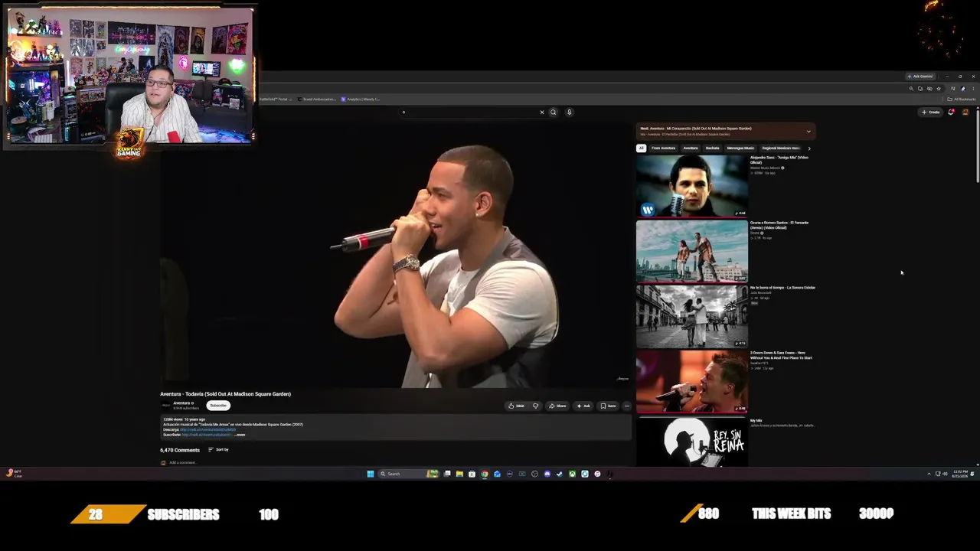The width and height of the screenshot is (980, 551).
Task: Clear the YouTube search box with X
Action: 542,112
